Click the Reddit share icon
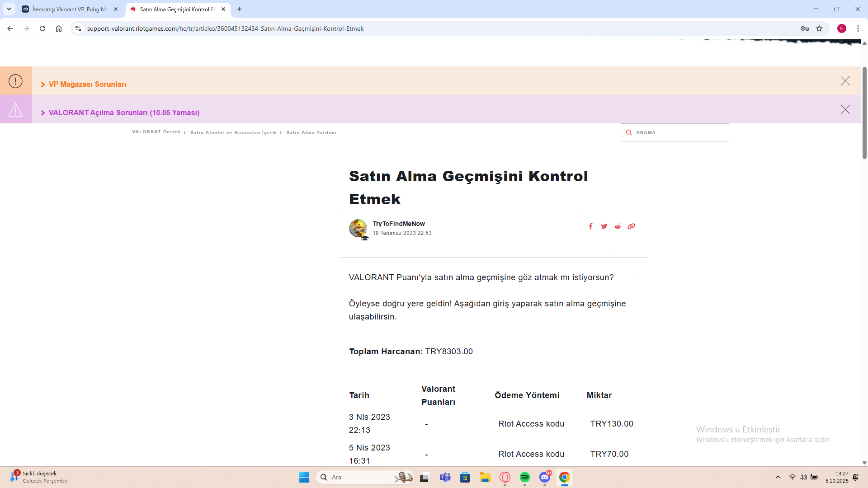Screen dimensions: 868x488 618,226
